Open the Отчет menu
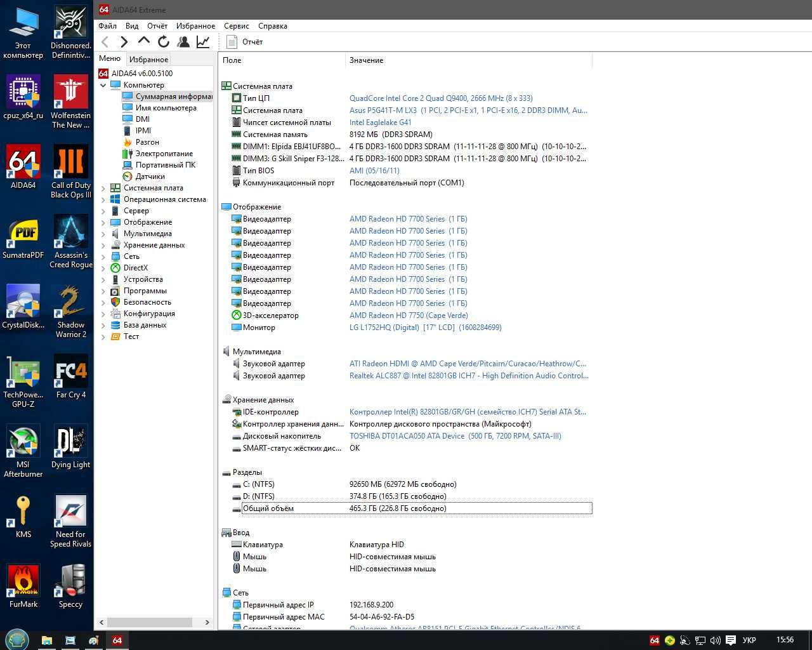This screenshot has height=650, width=812. 157,26
